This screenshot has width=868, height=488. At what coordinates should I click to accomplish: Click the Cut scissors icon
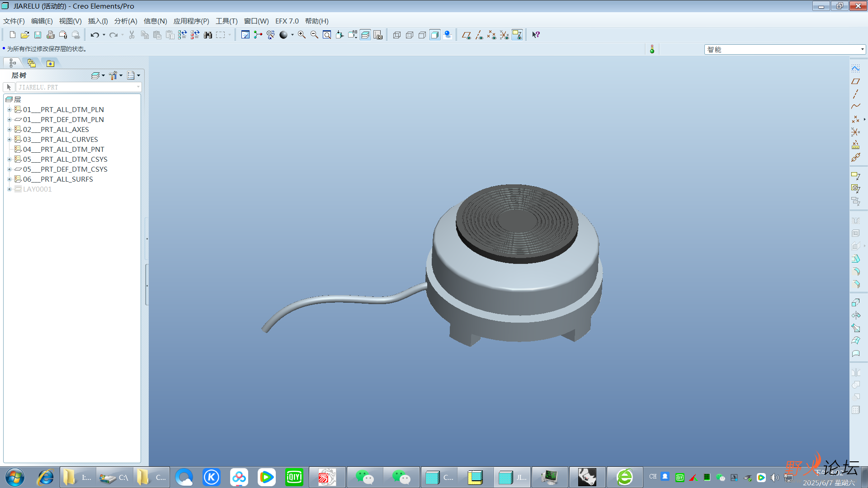[132, 35]
